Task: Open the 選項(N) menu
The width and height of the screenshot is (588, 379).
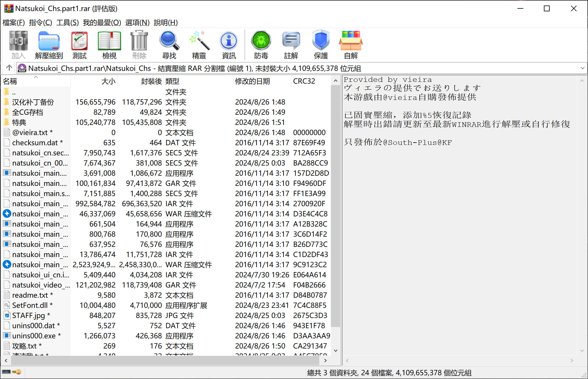Action: tap(137, 22)
